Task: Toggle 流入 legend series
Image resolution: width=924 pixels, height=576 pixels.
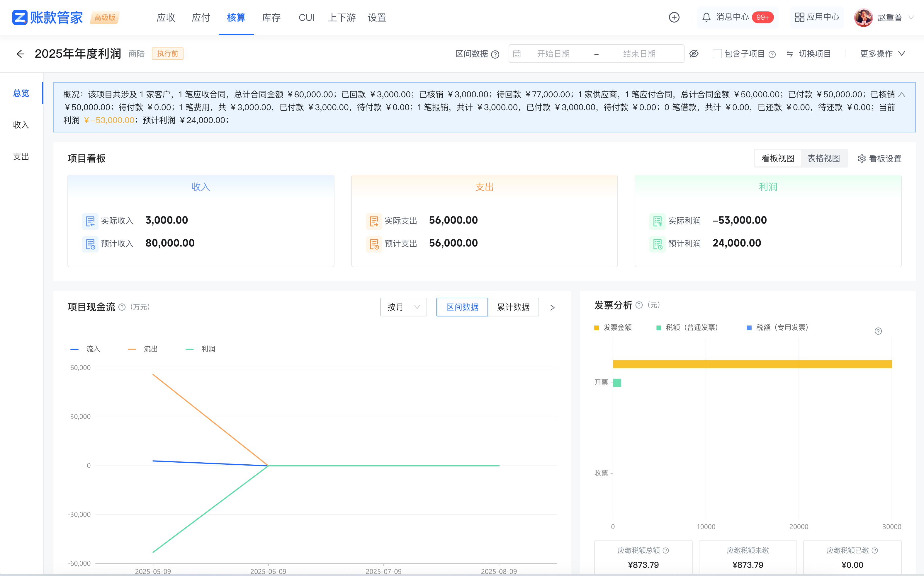Action: click(x=85, y=349)
